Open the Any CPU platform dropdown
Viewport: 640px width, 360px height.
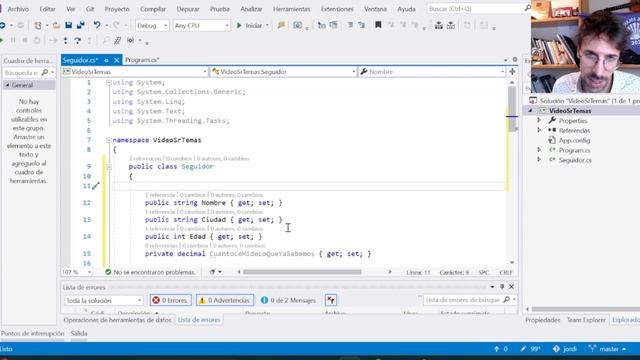pyautogui.click(x=201, y=25)
